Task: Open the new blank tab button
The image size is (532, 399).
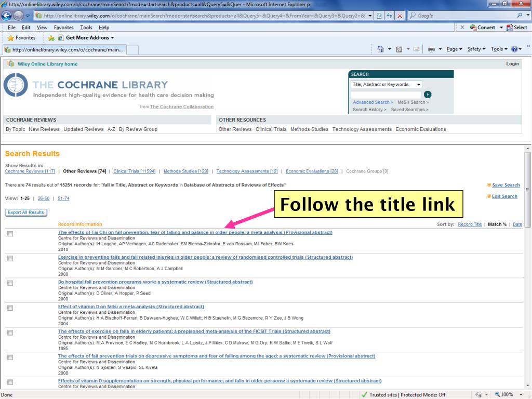Action: [x=132, y=50]
